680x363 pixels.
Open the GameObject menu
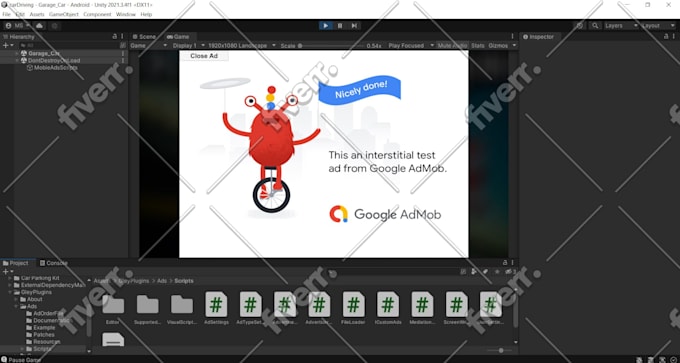(64, 14)
